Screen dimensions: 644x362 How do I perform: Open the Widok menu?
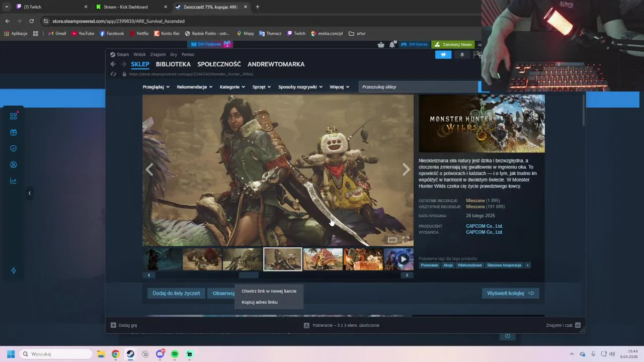coord(139,54)
